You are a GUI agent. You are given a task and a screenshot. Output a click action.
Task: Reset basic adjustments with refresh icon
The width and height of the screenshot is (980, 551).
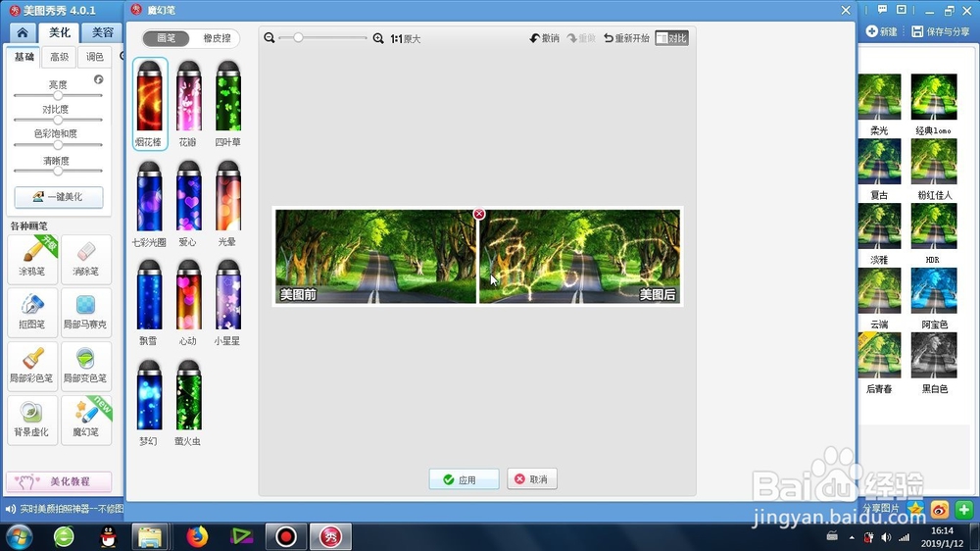[99, 79]
